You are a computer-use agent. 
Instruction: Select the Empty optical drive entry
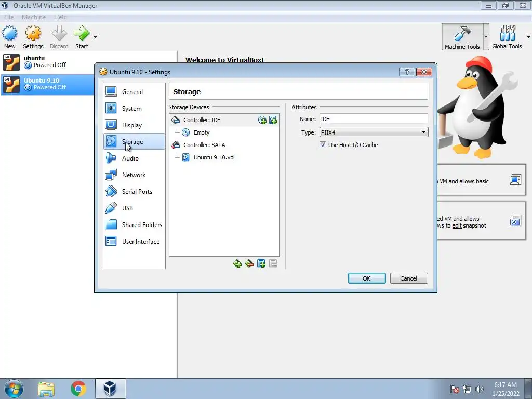tap(224, 132)
